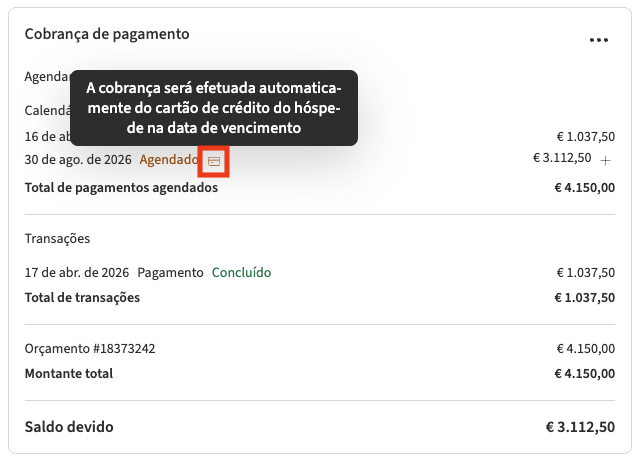639x460 pixels.
Task: Click the € 3.112,50 scheduled payment amount
Action: [563, 158]
